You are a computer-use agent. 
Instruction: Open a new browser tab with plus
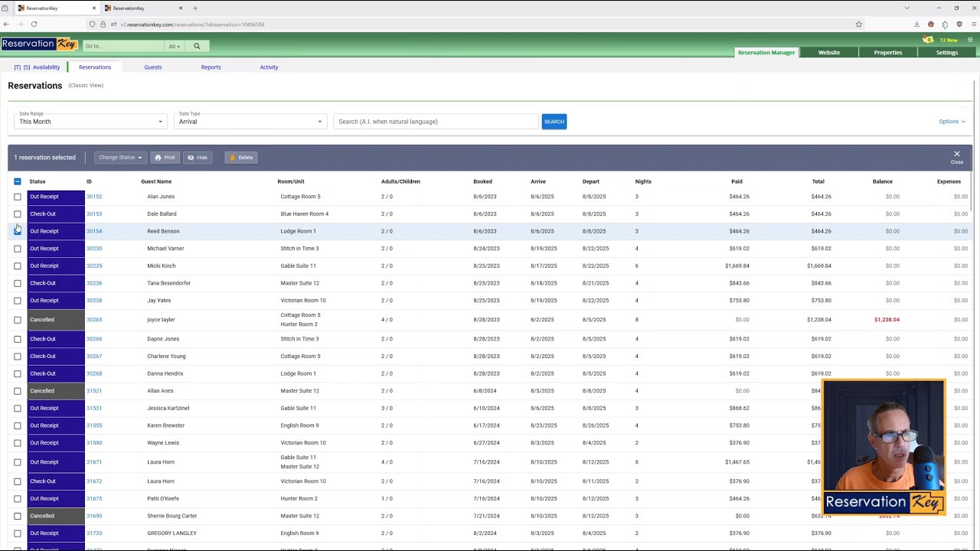[195, 8]
